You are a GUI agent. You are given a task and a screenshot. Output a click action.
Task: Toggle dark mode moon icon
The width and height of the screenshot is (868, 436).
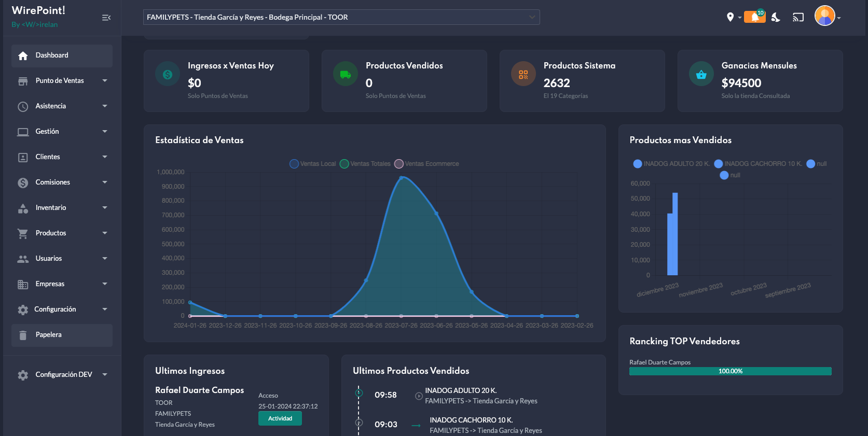(776, 18)
